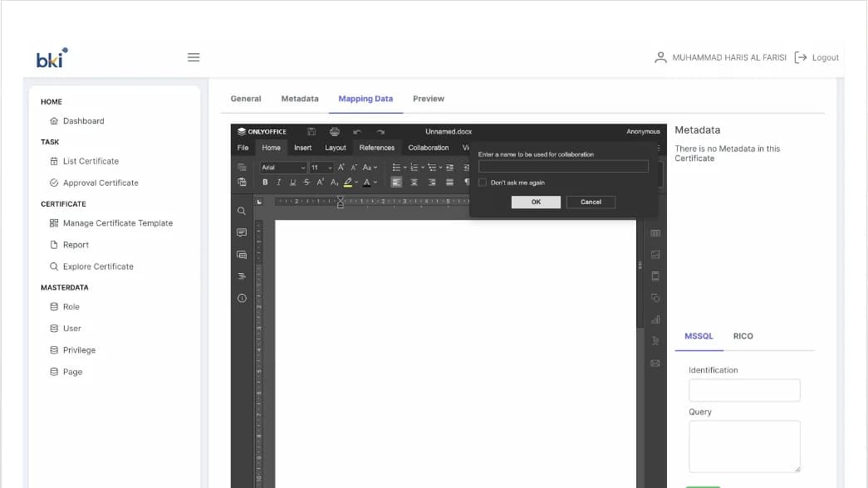
Task: Click the Identification input field
Action: point(744,390)
